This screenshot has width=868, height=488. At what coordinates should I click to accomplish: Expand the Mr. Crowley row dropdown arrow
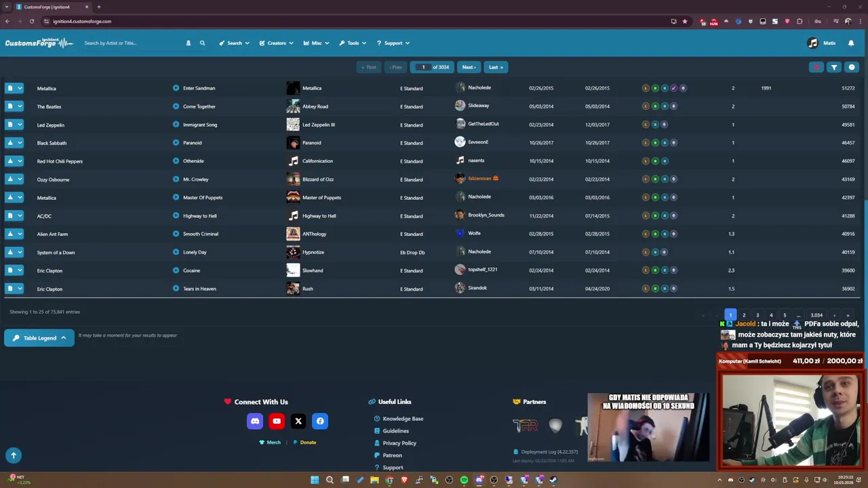click(x=20, y=180)
